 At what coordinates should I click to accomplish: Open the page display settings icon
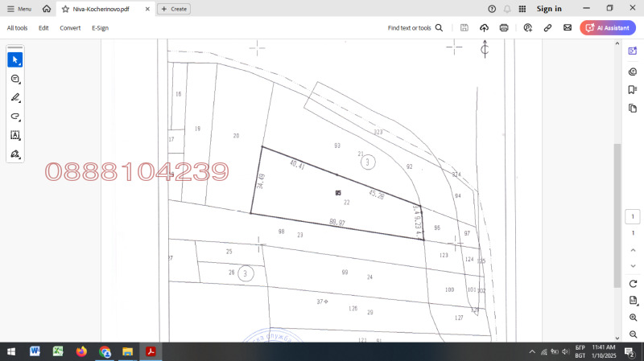point(633,301)
